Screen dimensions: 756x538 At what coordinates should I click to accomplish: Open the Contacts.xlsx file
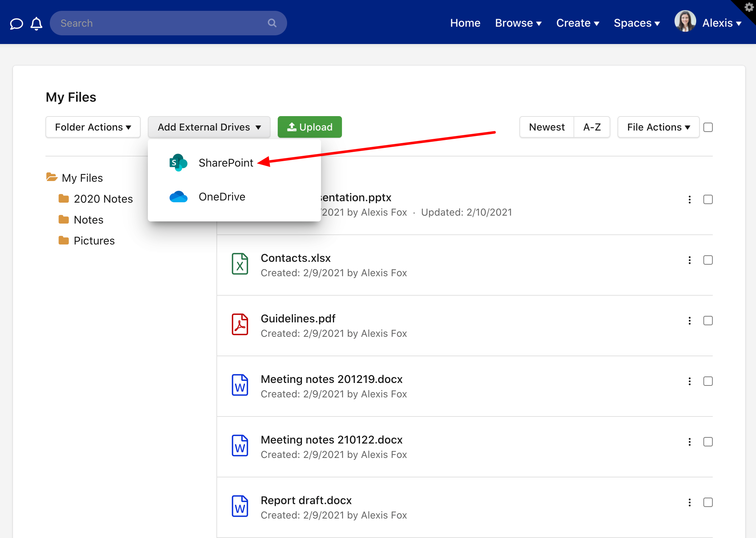coord(296,258)
